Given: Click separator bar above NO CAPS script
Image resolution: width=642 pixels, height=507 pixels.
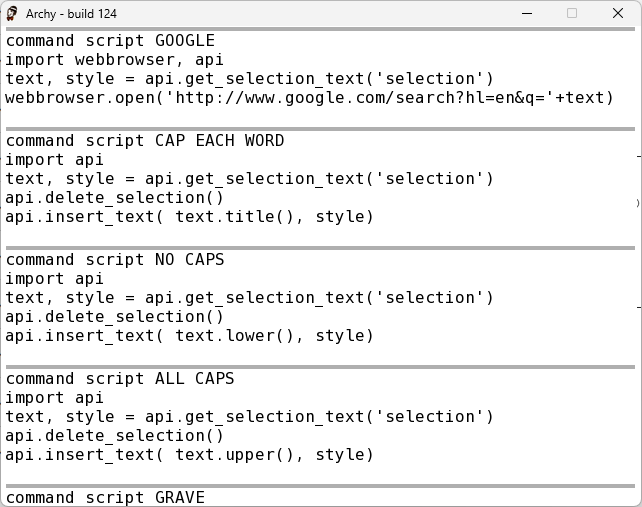Looking at the screenshot, I should [320, 248].
